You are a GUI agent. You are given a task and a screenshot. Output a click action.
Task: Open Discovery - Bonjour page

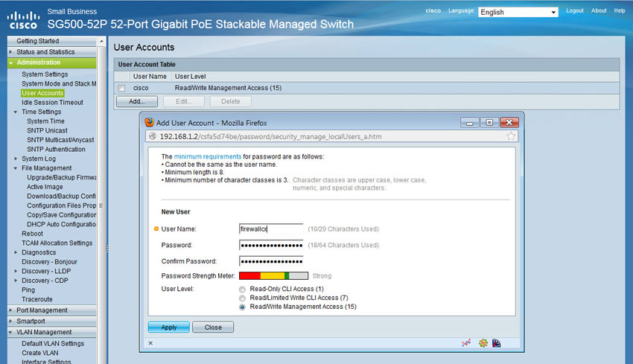tap(49, 261)
